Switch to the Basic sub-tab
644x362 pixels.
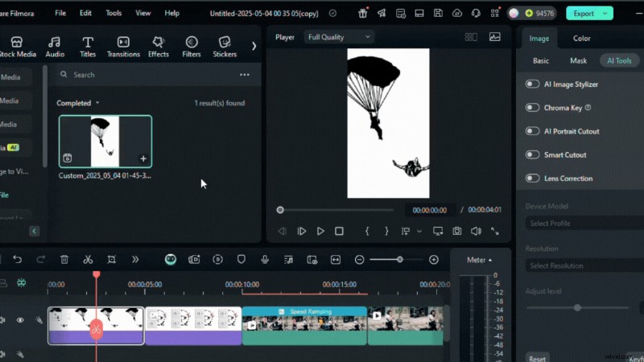pyautogui.click(x=540, y=61)
